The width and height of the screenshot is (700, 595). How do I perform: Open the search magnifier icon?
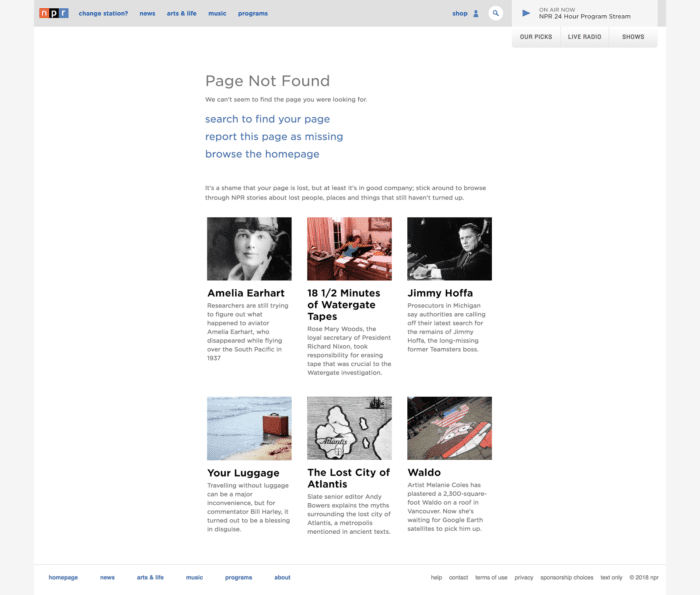[495, 14]
